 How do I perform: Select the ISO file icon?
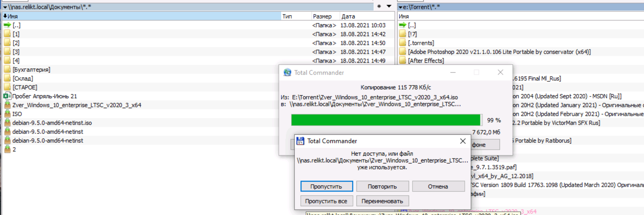(x=7, y=114)
